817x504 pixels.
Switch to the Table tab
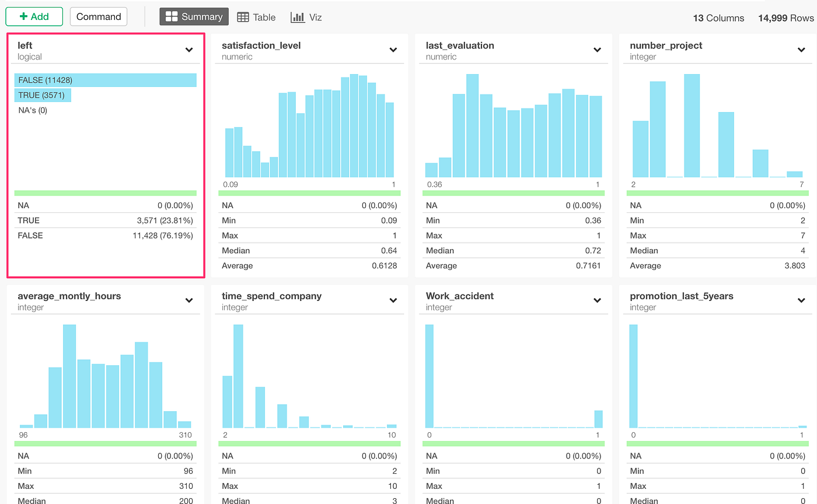[257, 17]
